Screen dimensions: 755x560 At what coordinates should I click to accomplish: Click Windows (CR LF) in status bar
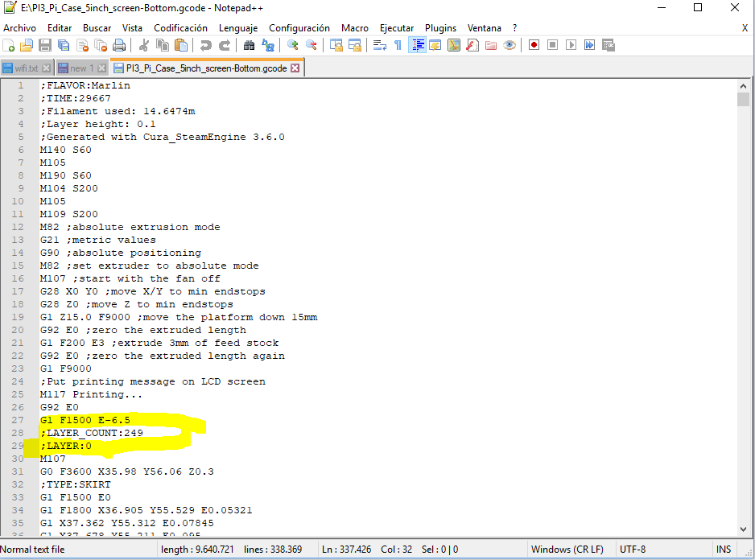click(567, 550)
